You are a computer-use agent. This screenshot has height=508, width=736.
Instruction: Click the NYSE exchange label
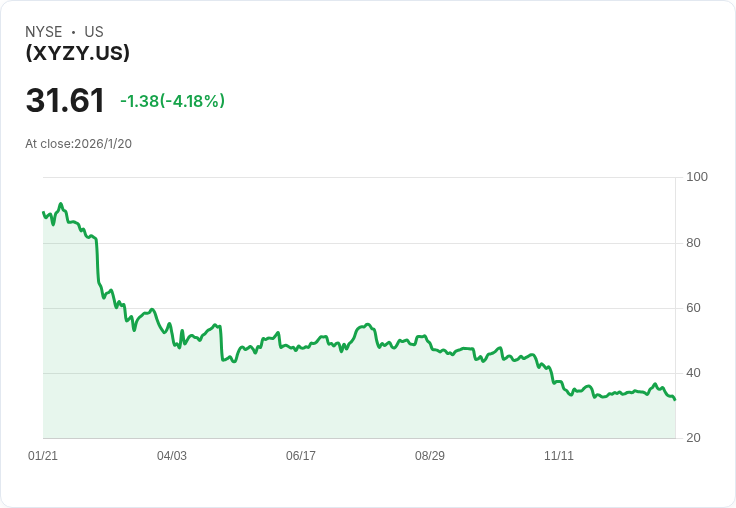tap(44, 32)
